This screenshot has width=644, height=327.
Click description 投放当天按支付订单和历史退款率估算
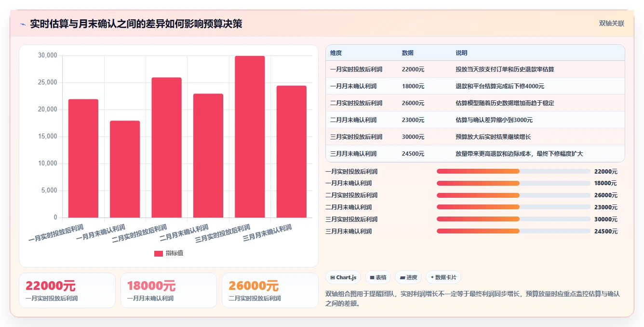tap(505, 69)
